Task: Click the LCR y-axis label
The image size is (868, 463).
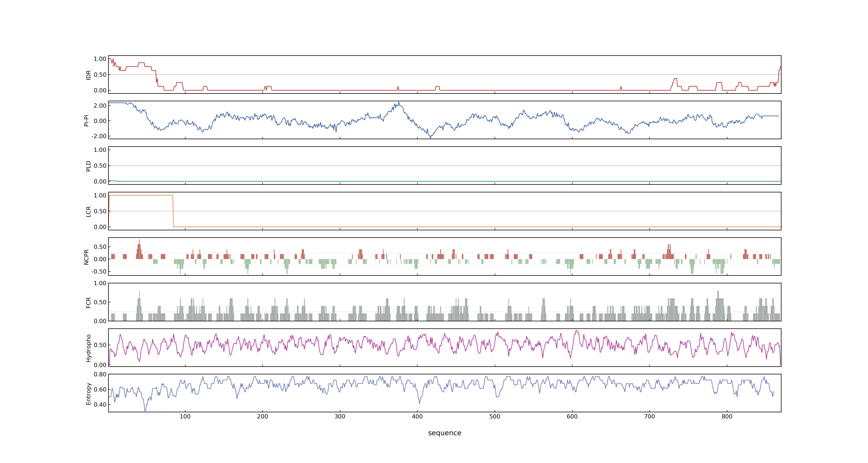Action: click(88, 212)
